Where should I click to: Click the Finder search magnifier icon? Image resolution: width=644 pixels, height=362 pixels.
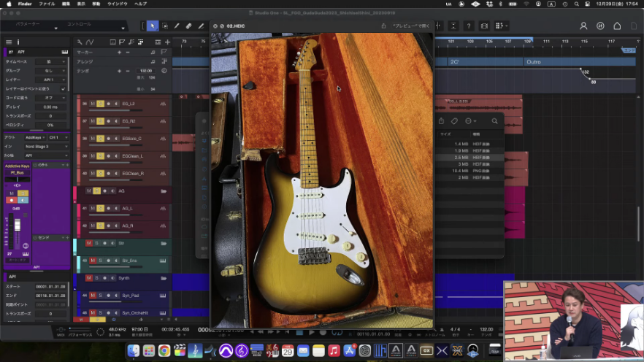pyautogui.click(x=494, y=121)
